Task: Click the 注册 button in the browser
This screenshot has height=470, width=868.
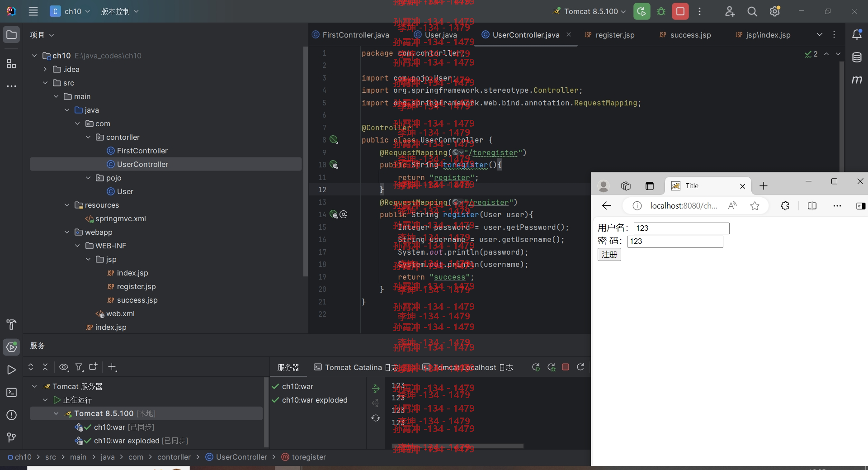Action: (x=609, y=255)
